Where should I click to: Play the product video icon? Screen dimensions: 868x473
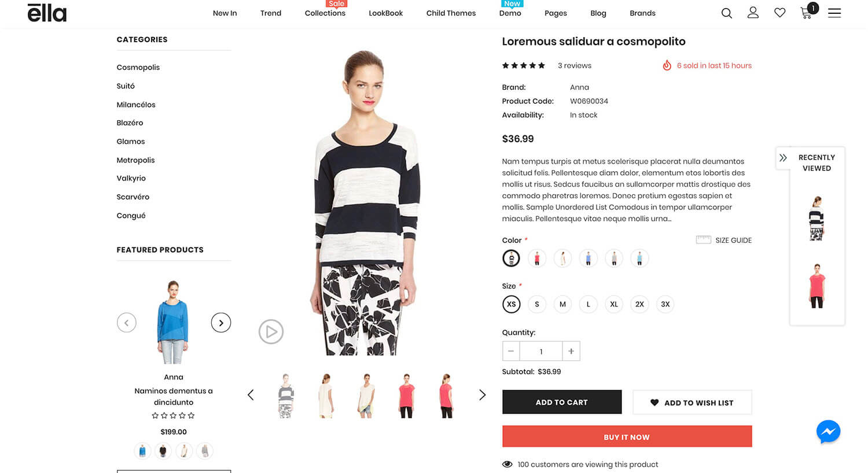click(271, 332)
